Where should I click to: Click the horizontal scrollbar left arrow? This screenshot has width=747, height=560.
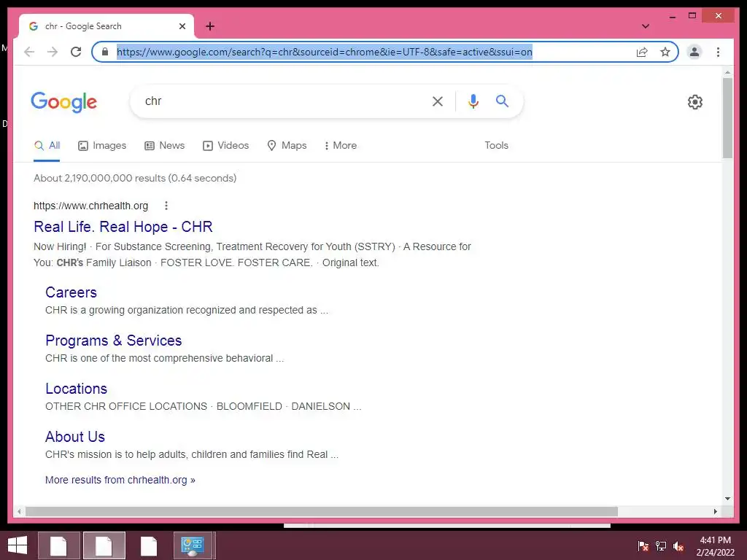pyautogui.click(x=19, y=511)
